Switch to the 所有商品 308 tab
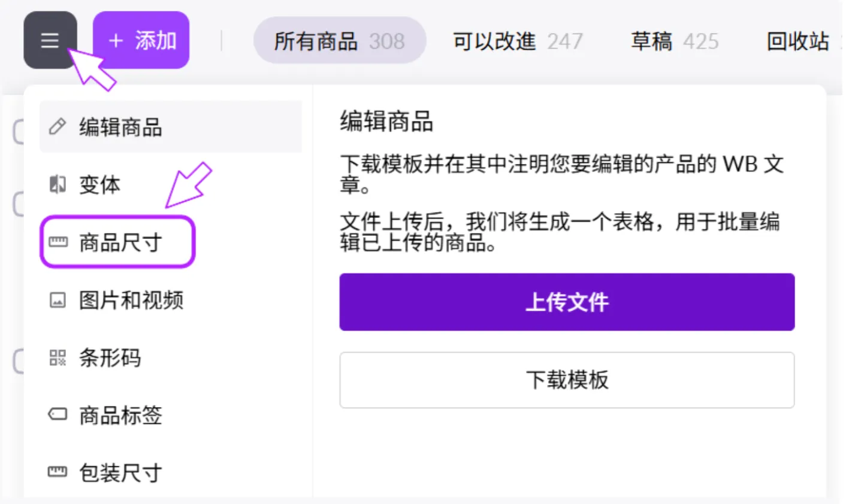Image resolution: width=846 pixels, height=504 pixels. point(340,41)
